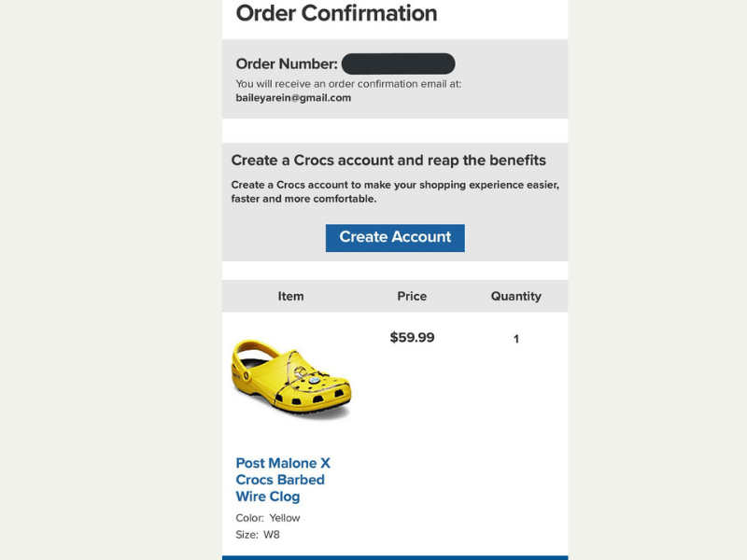Image resolution: width=747 pixels, height=560 pixels.
Task: Select the $59.99 price value
Action: point(412,338)
